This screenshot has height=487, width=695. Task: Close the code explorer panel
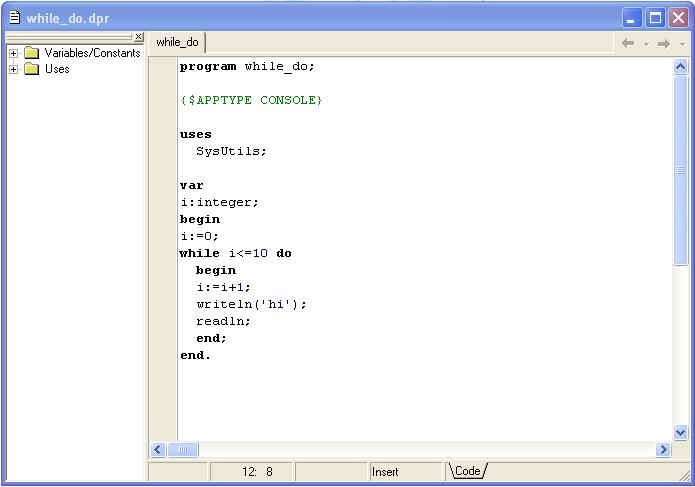139,37
